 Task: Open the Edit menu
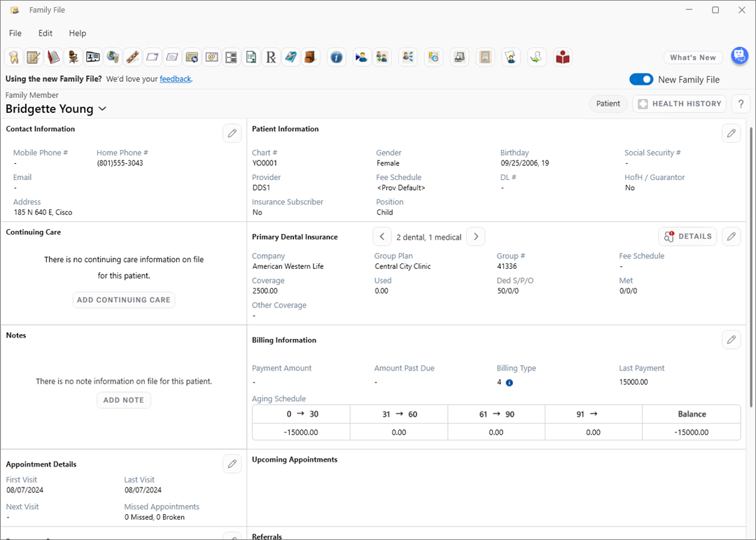[45, 33]
